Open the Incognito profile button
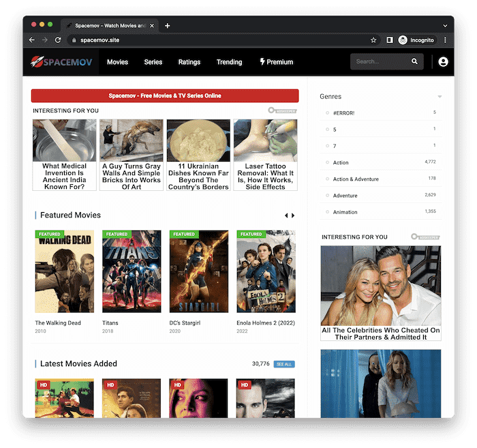 click(x=416, y=40)
